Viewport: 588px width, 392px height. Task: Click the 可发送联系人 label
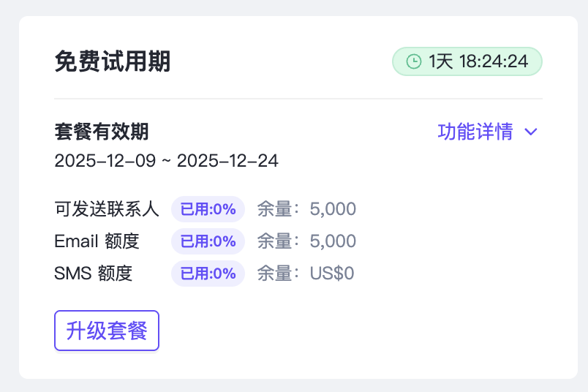click(x=107, y=209)
